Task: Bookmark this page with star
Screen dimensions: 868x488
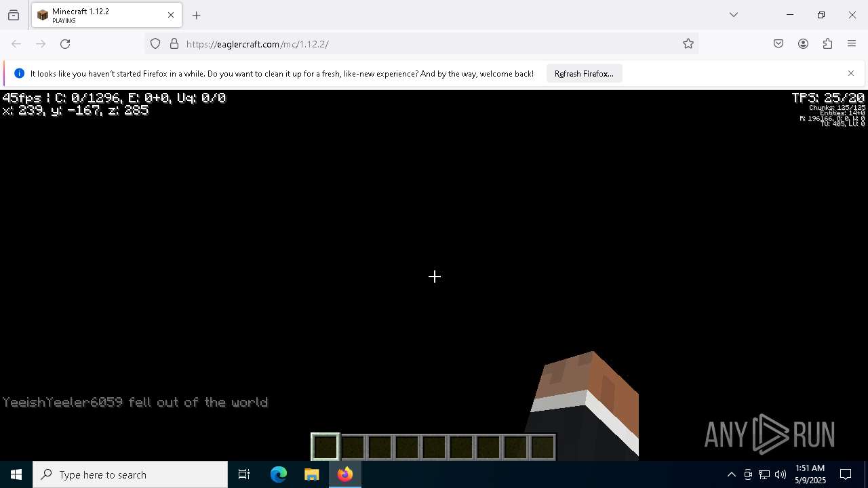Action: click(x=688, y=44)
